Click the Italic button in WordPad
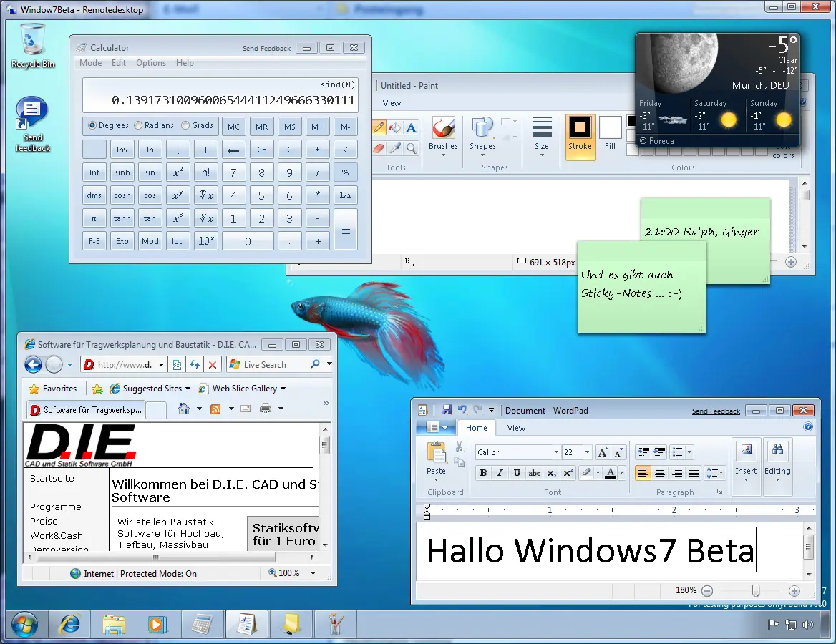The image size is (836, 644). click(x=500, y=473)
